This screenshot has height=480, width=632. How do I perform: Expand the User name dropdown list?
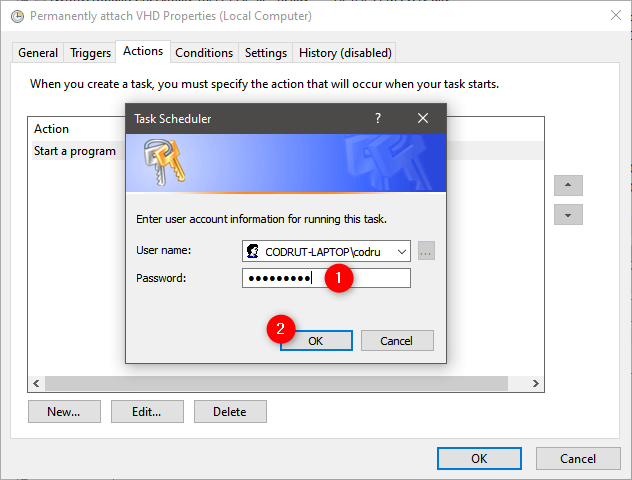point(401,251)
